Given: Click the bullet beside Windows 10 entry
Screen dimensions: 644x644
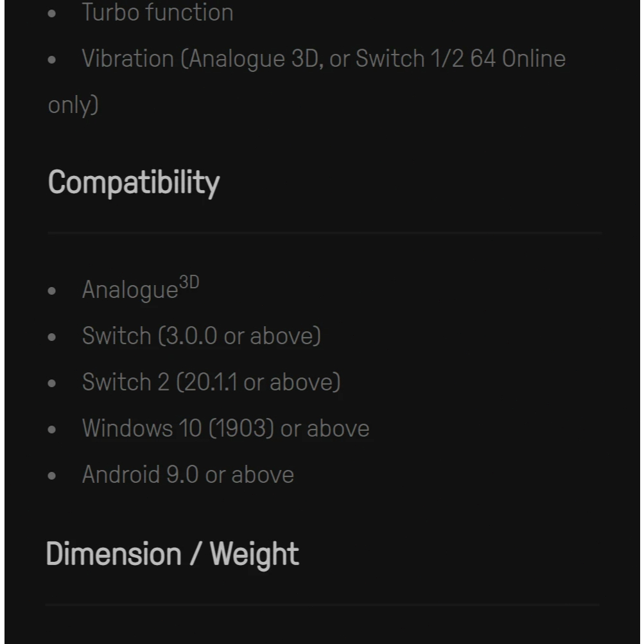Looking at the screenshot, I should [x=52, y=430].
